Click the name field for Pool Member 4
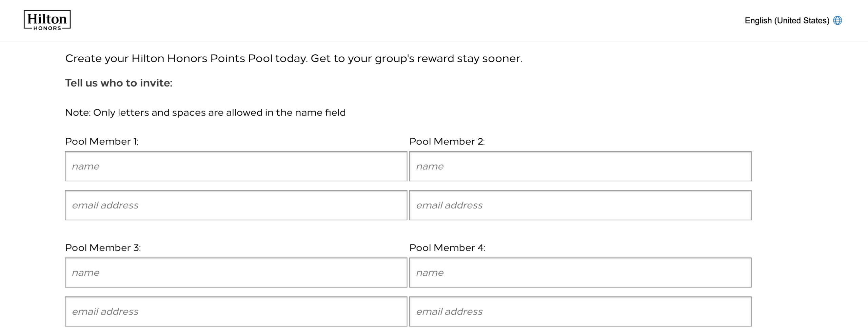The height and width of the screenshot is (336, 868). coord(580,272)
